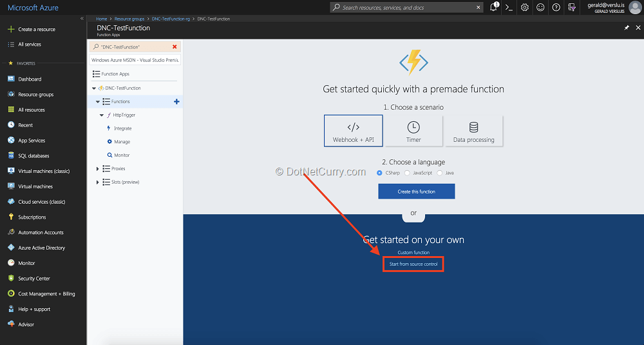Expand the Proxies tree node
Viewport: 644px width, 345px height.
98,168
